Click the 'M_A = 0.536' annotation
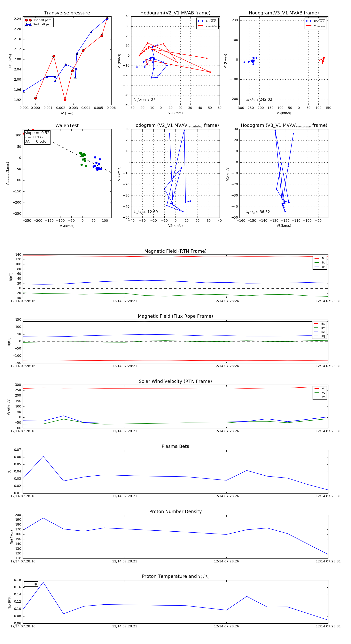The image size is (351, 644). click(x=36, y=141)
